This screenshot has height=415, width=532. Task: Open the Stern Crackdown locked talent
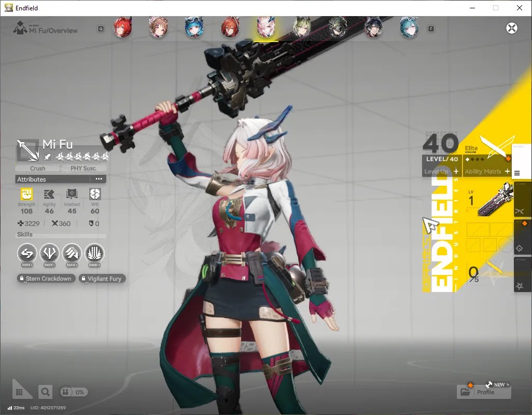pyautogui.click(x=46, y=279)
